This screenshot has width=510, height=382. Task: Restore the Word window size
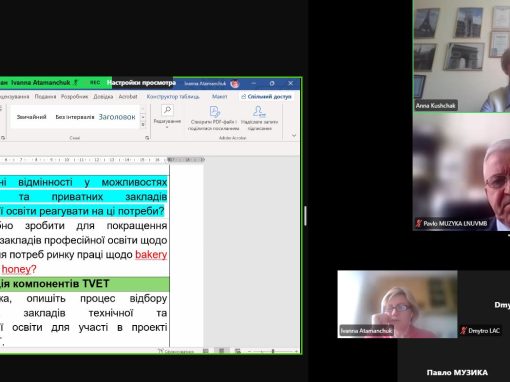[x=272, y=83]
